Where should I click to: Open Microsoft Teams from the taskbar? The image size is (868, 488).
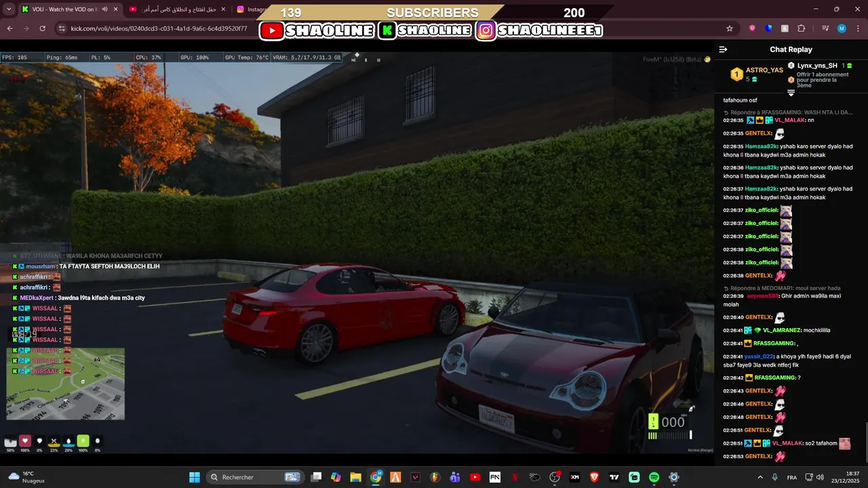[x=455, y=477]
